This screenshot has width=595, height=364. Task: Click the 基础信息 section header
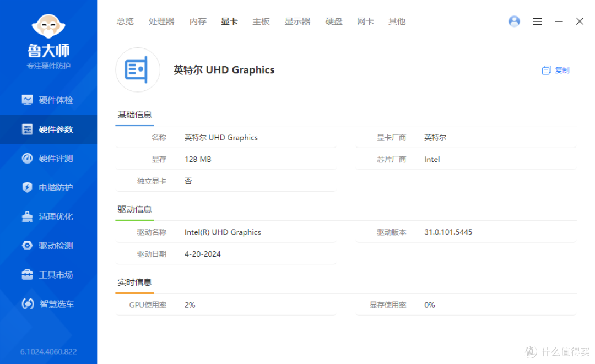[x=135, y=115]
